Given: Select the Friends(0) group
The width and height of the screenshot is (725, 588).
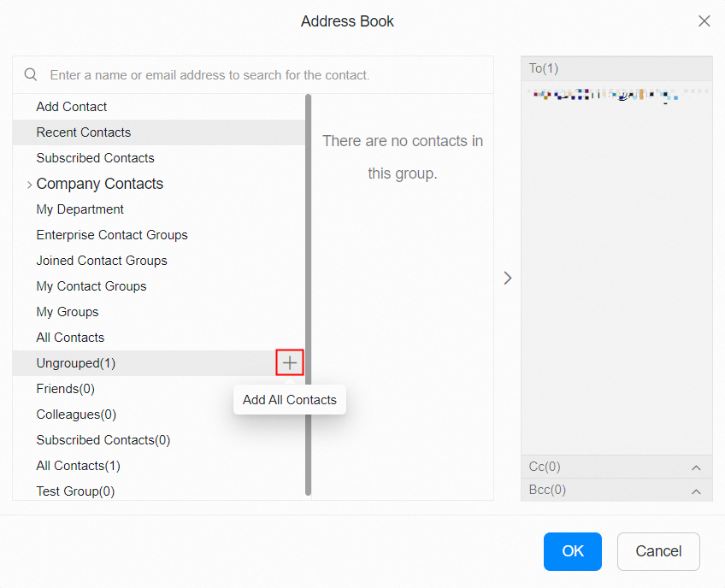Looking at the screenshot, I should coord(65,389).
